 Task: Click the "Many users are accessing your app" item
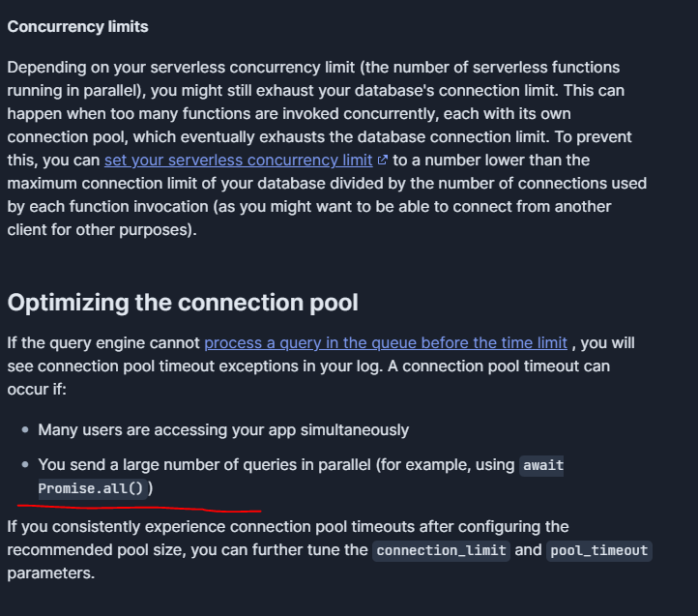coord(223,429)
